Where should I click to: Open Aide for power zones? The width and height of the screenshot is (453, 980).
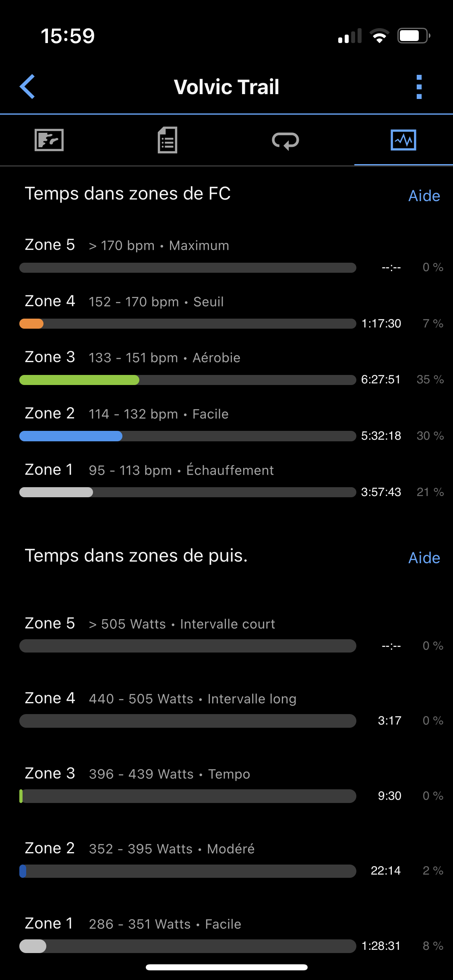(424, 558)
